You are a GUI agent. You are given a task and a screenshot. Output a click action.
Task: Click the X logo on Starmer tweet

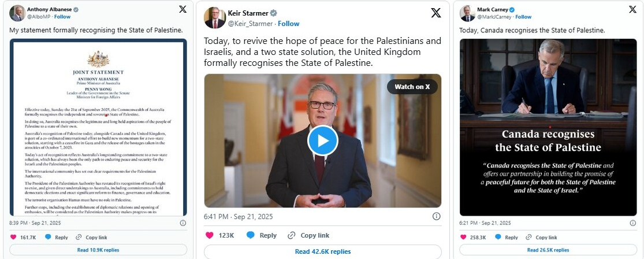(435, 13)
